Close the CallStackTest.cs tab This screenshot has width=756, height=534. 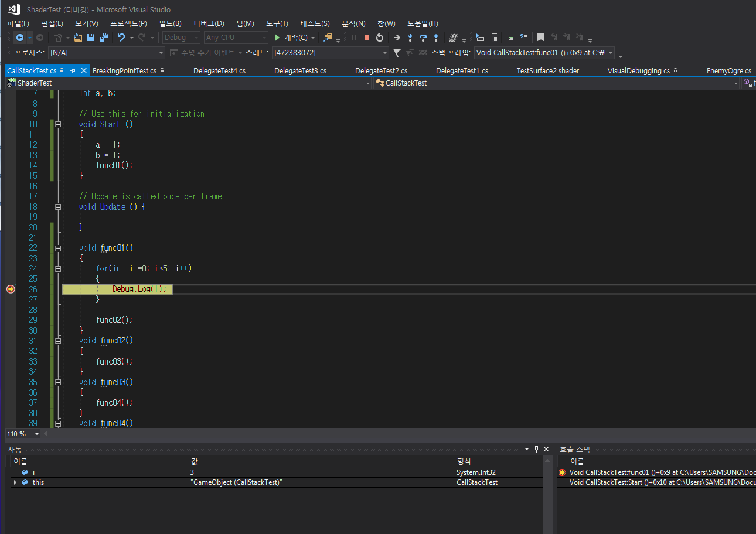(83, 70)
